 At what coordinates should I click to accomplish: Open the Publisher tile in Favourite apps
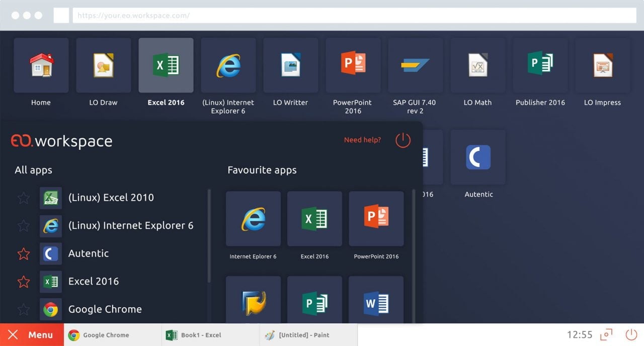click(x=314, y=299)
